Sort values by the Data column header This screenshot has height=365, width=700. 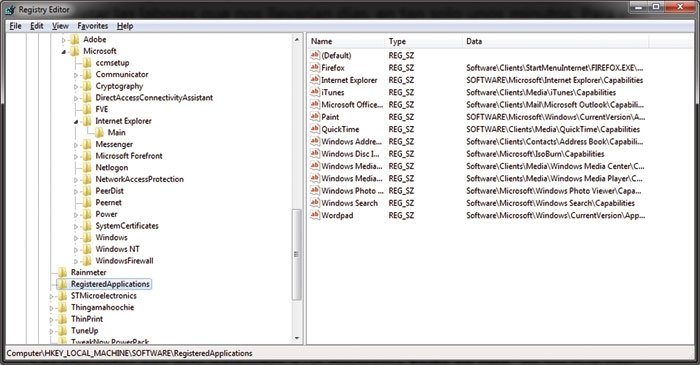click(555, 41)
